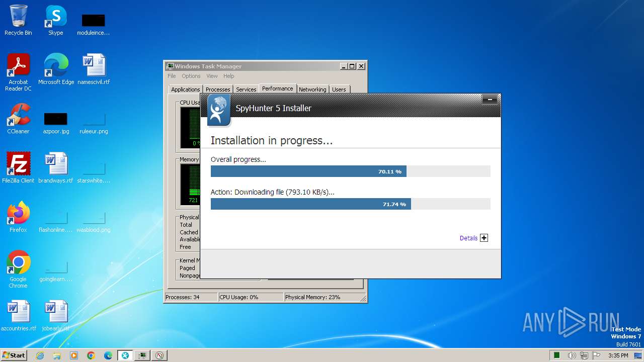Click the Downloading file progress bar

click(350, 204)
